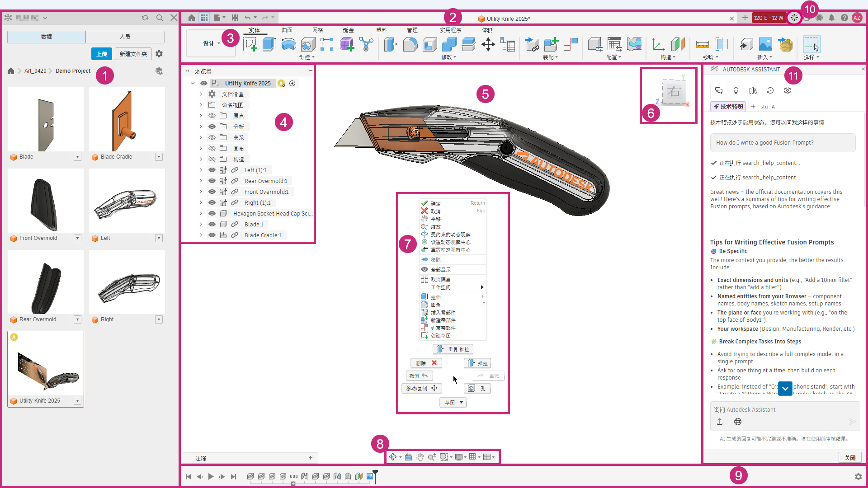Switch to the 钣金 ribbon tab
This screenshot has height=488, width=868.
348,30
